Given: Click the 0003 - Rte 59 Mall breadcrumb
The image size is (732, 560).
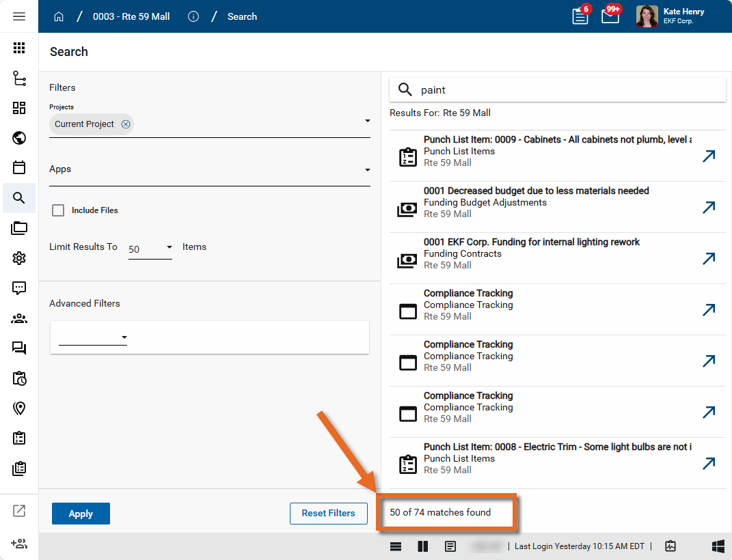Looking at the screenshot, I should pyautogui.click(x=131, y=16).
